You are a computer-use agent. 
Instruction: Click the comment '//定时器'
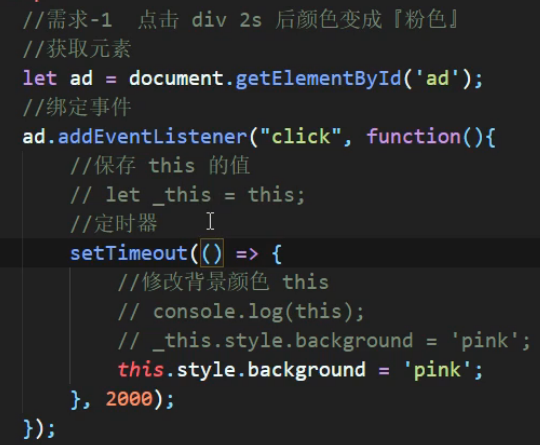[x=114, y=224]
